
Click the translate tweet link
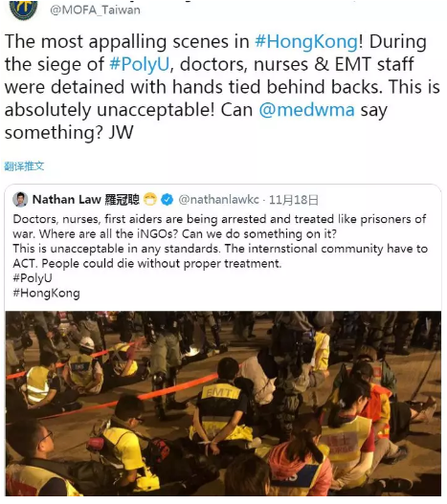[x=24, y=166]
